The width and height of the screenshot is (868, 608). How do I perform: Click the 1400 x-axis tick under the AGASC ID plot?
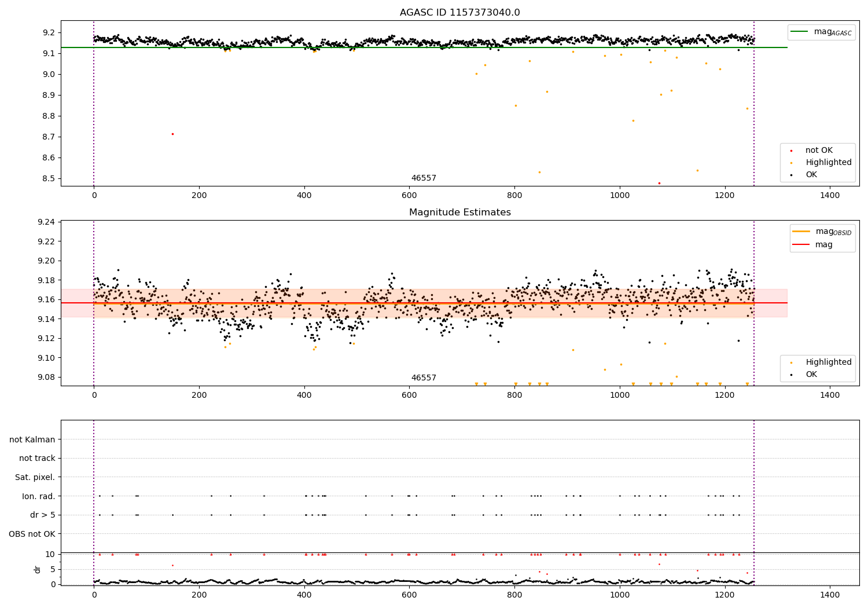point(830,196)
